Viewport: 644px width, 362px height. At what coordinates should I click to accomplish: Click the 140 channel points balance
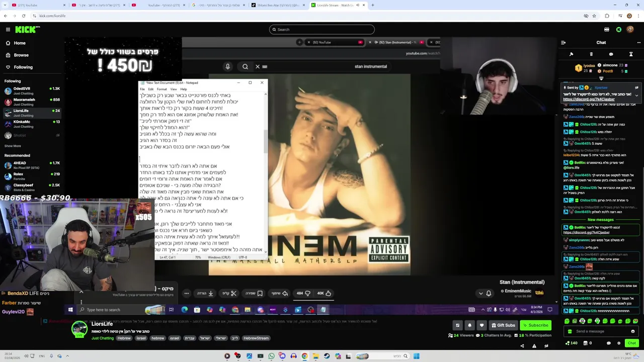[x=571, y=343]
